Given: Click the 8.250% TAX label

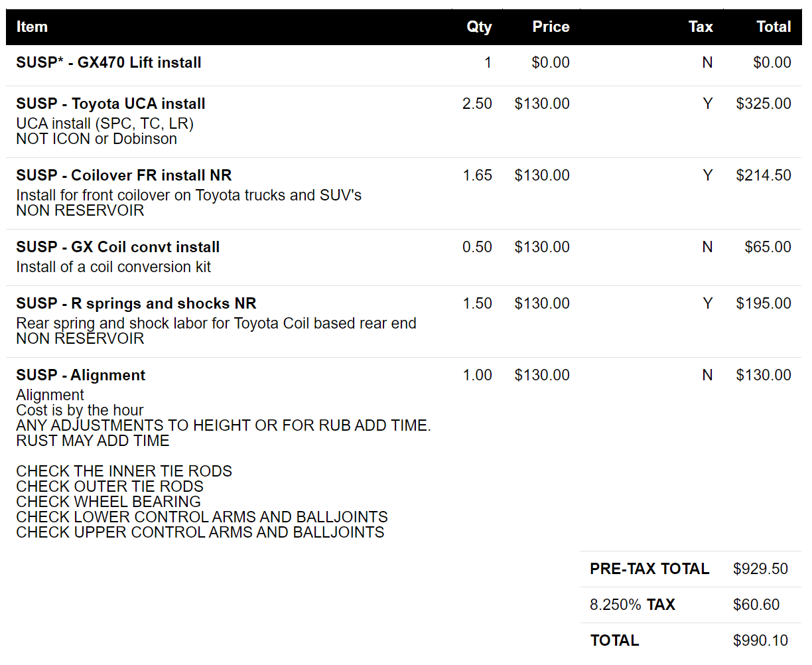Looking at the screenshot, I should (x=632, y=605).
